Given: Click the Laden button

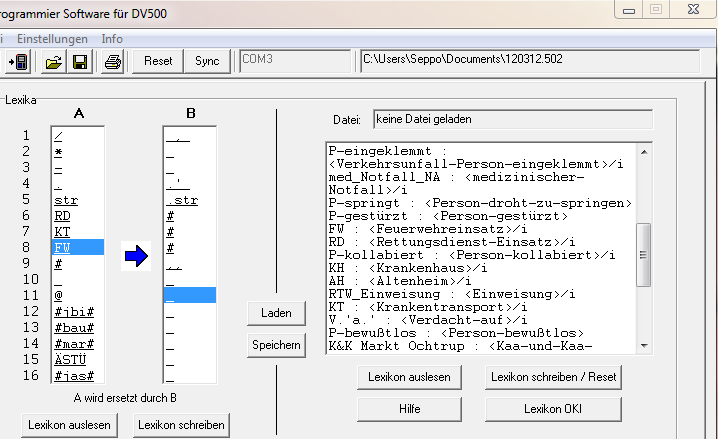Looking at the screenshot, I should pyautogui.click(x=276, y=313).
